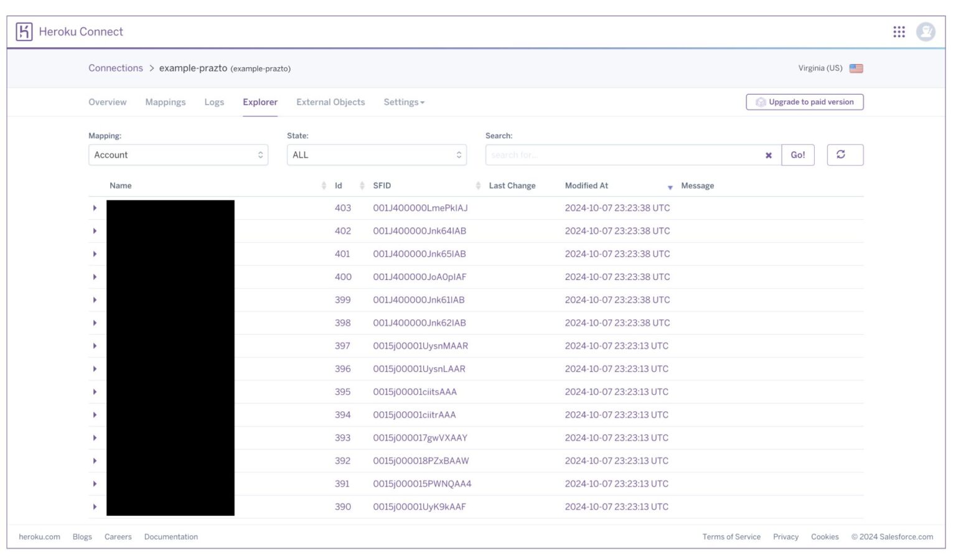Click the Upgrade to paid version button

coord(805,101)
